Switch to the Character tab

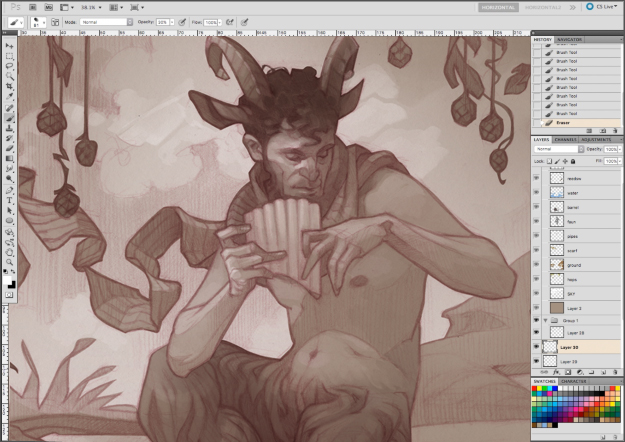click(574, 381)
